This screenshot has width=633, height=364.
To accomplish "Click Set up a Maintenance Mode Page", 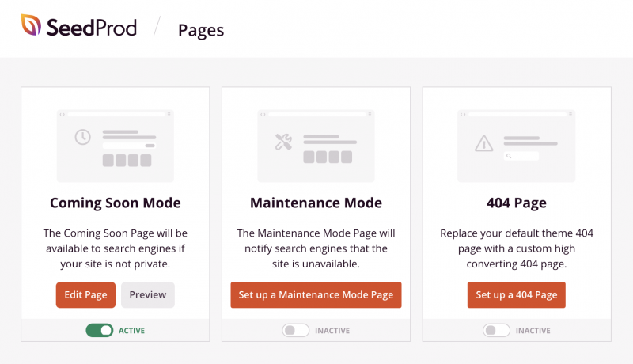I will click(x=316, y=295).
